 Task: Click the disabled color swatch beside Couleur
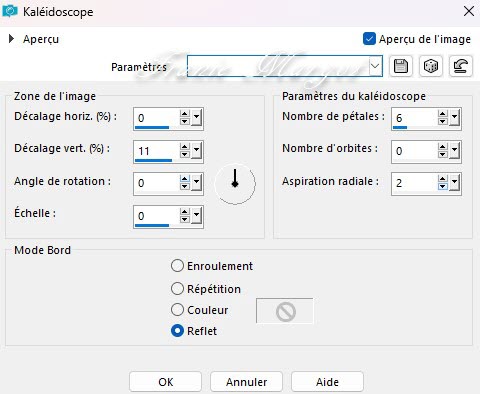[285, 311]
